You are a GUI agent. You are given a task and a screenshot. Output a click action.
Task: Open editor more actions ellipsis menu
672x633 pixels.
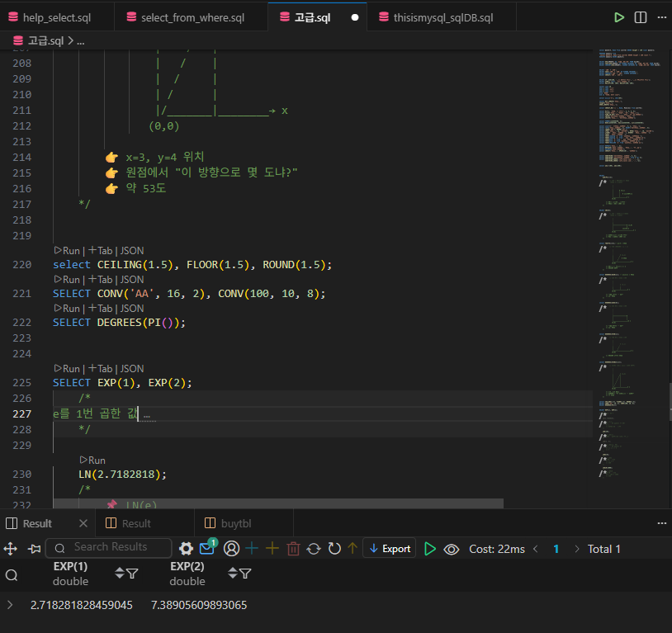(662, 17)
